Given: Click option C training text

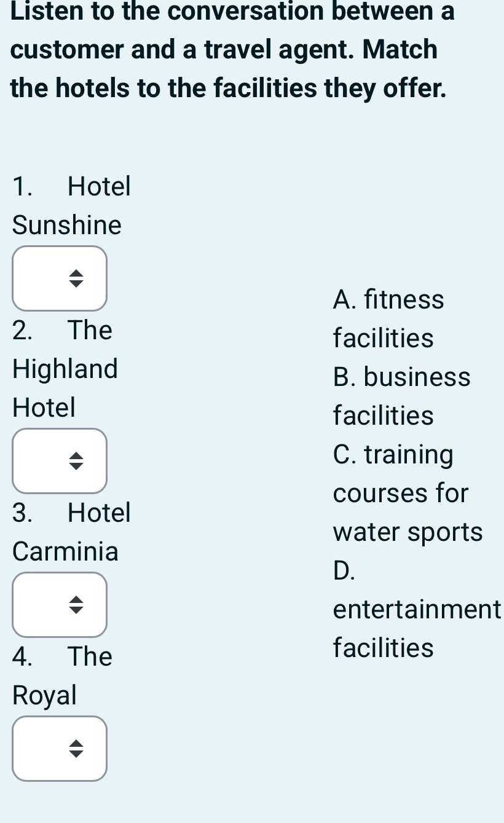Looking at the screenshot, I should pyautogui.click(x=393, y=455).
